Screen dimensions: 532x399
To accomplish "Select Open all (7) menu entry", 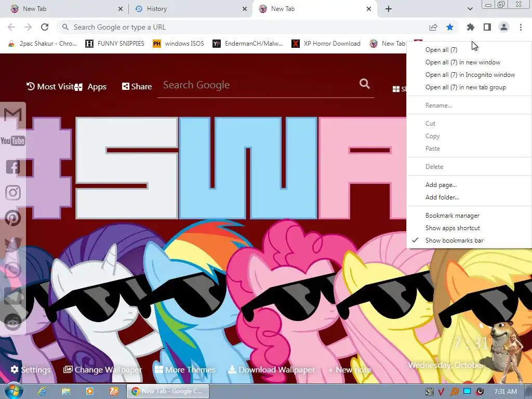I will coord(469,50).
